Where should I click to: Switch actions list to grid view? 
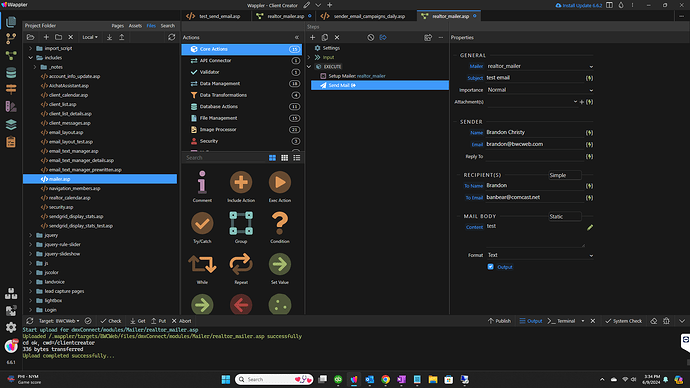284,158
